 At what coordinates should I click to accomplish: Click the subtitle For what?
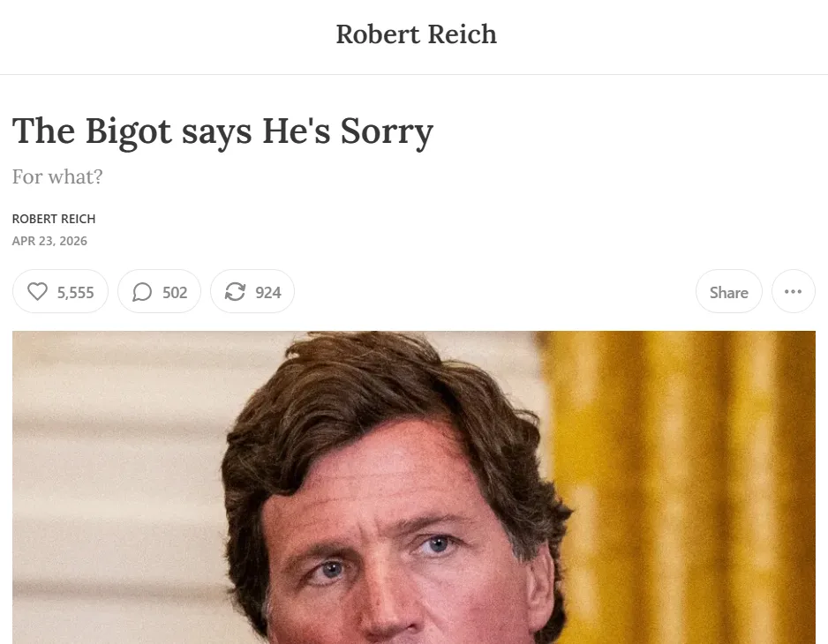click(x=57, y=176)
